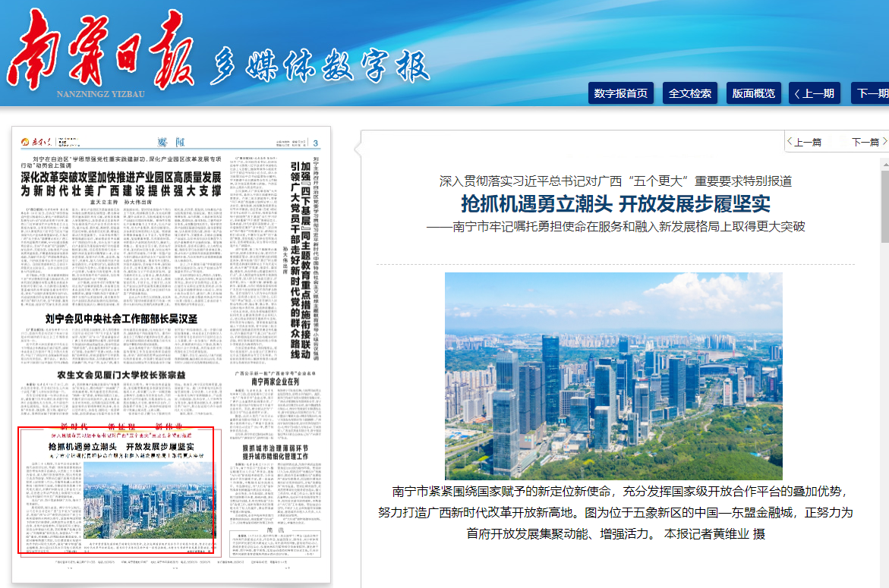Open previous article with 上一篇
Viewport: 889px width, 588px height.
click(x=804, y=142)
